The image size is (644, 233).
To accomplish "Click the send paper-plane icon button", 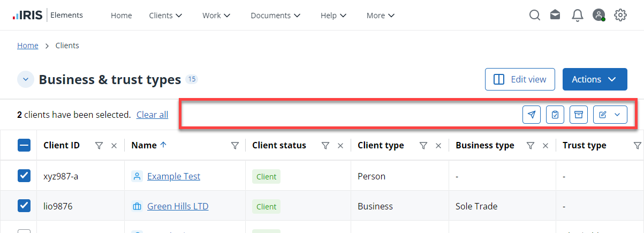I will click(x=532, y=115).
